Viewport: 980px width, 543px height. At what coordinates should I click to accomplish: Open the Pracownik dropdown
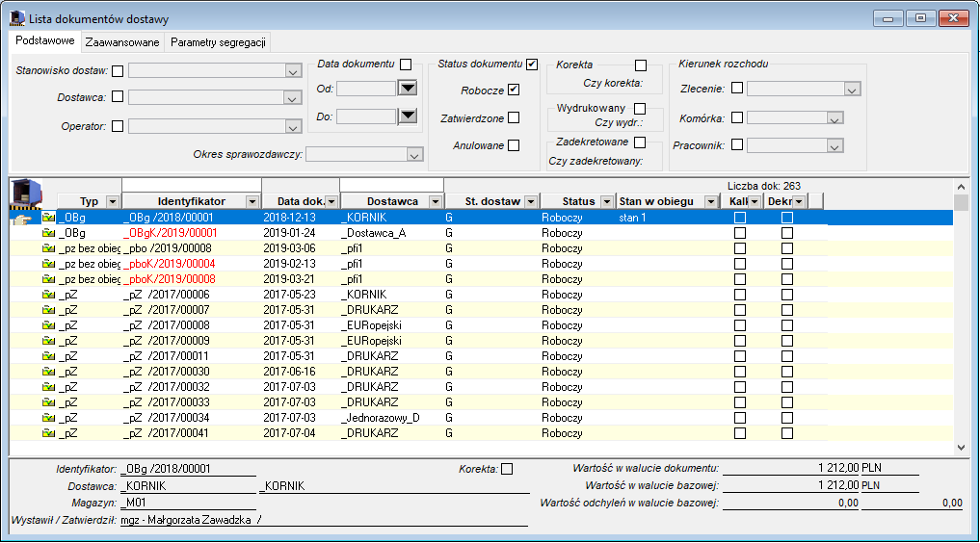tap(835, 146)
